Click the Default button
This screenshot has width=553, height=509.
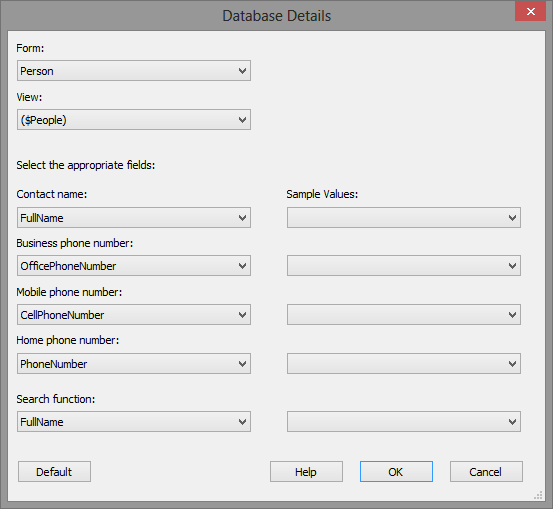54,472
